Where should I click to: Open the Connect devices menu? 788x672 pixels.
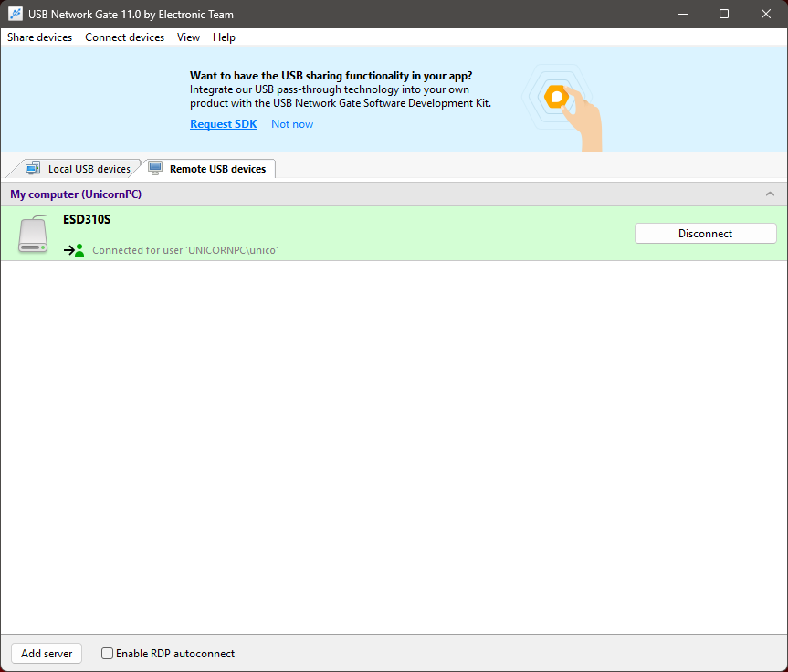[x=124, y=37]
